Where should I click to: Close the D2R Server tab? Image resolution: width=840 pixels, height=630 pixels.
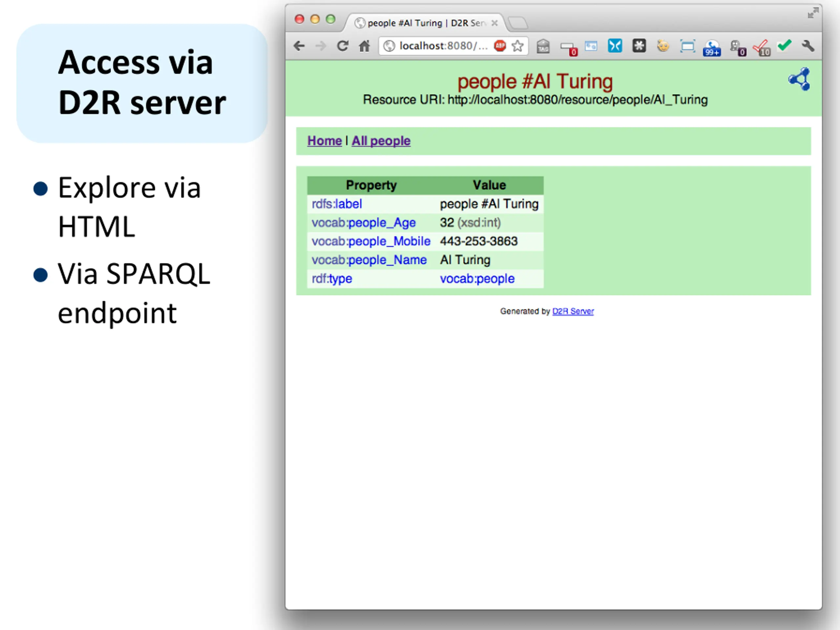[494, 23]
